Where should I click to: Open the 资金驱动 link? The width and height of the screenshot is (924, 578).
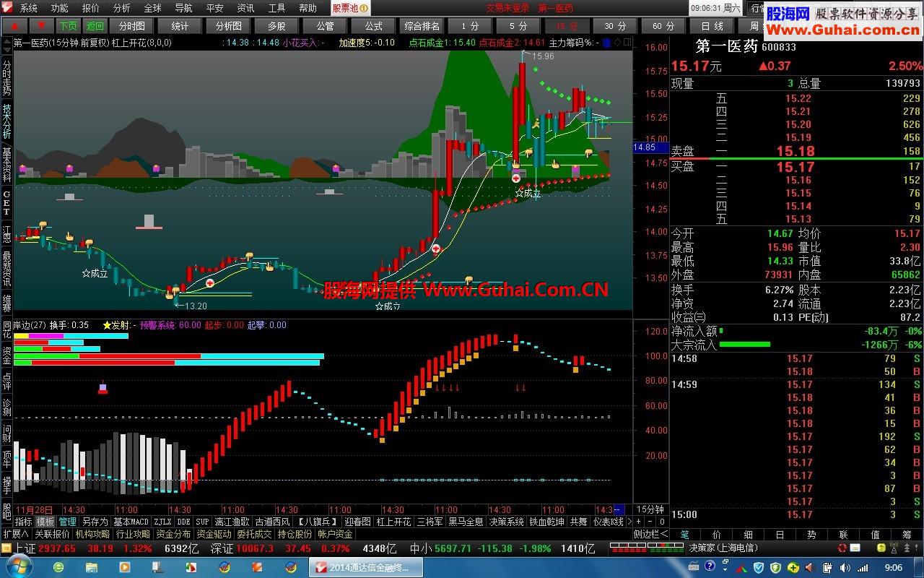(x=214, y=535)
